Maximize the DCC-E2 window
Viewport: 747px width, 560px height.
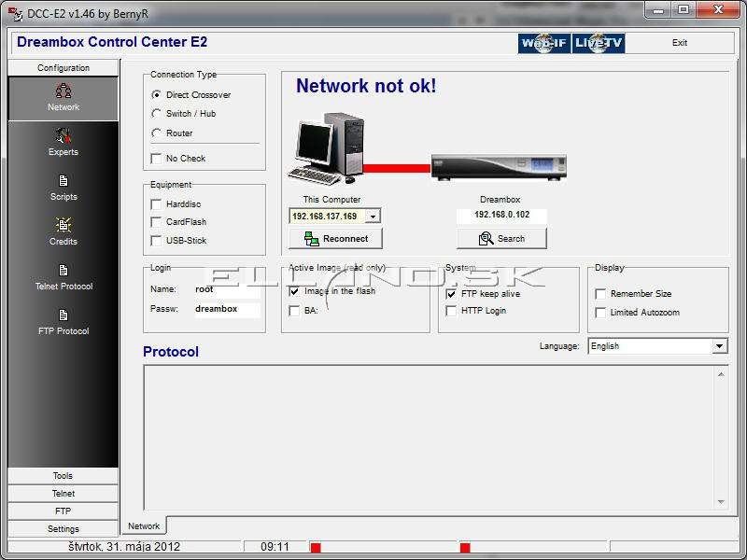pos(684,10)
